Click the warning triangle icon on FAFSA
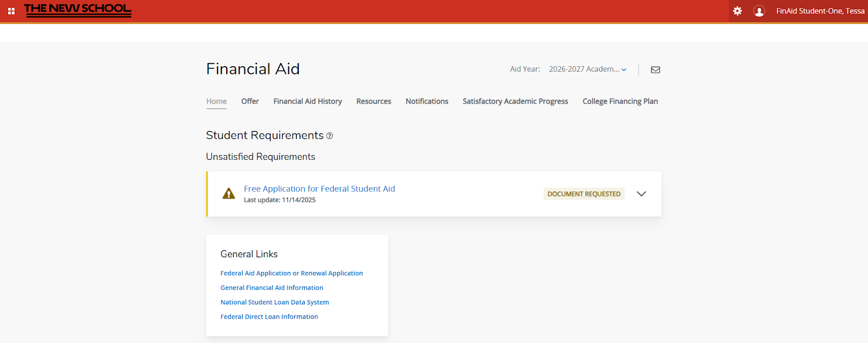 click(x=229, y=194)
